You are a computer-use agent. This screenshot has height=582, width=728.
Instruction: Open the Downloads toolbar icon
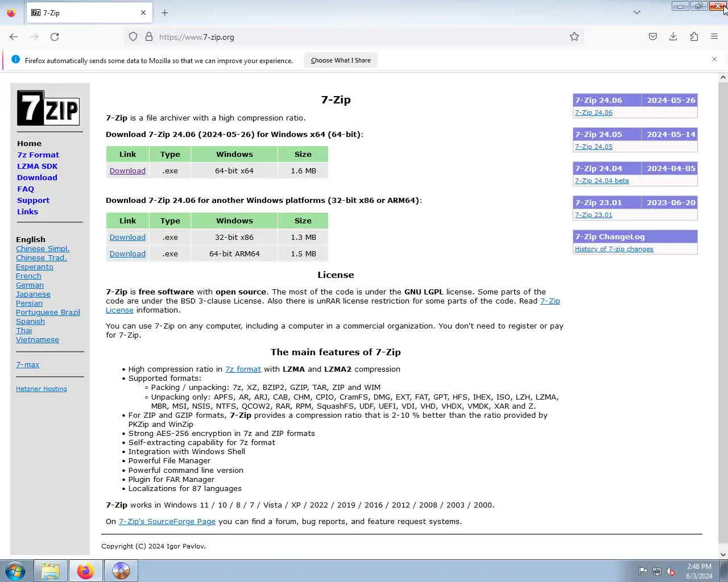click(x=673, y=37)
